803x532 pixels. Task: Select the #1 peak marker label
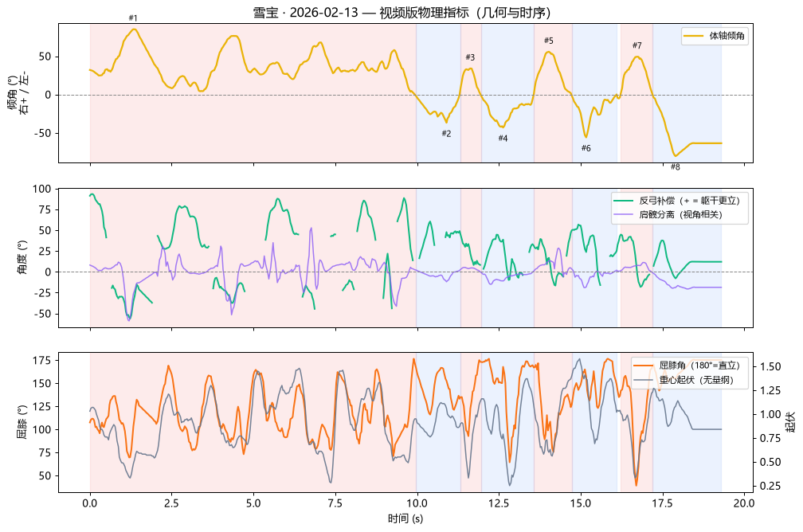coord(133,18)
